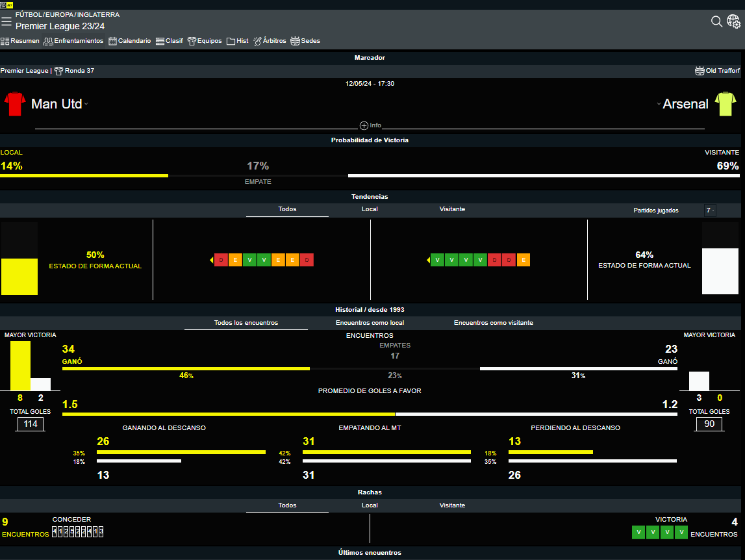Open the Partidos jugados 7 dropdown
This screenshot has height=560, width=745.
point(710,210)
